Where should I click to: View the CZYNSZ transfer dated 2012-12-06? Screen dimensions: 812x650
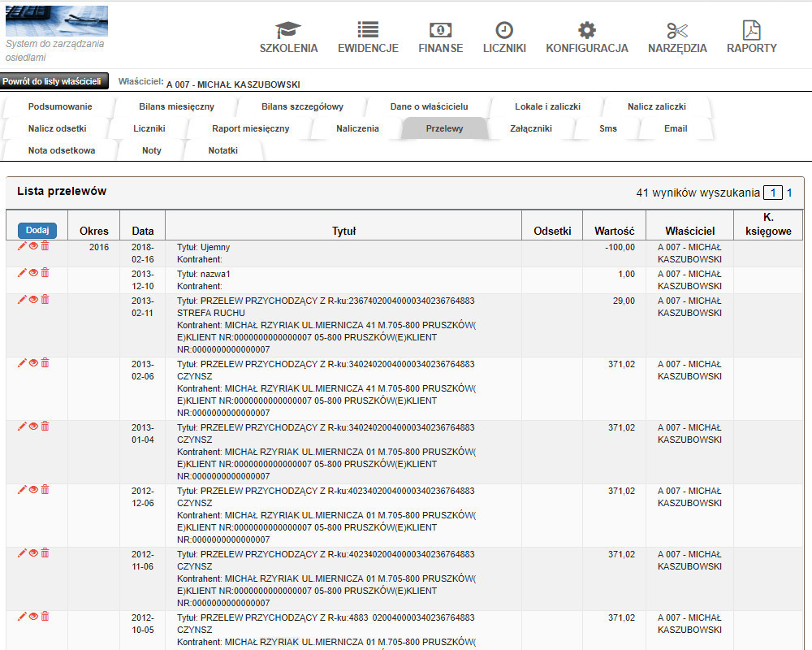coord(33,489)
